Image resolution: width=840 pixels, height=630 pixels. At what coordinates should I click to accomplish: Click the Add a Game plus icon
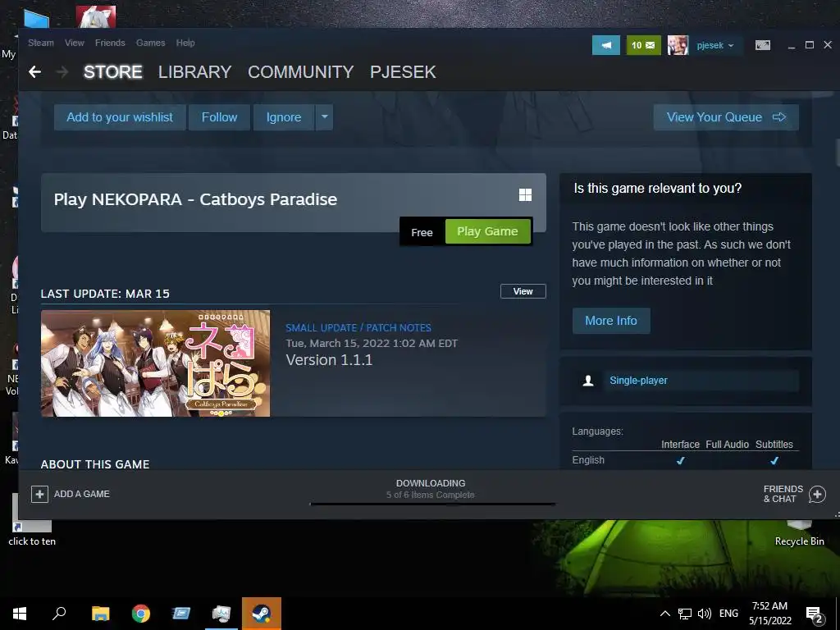coord(39,494)
